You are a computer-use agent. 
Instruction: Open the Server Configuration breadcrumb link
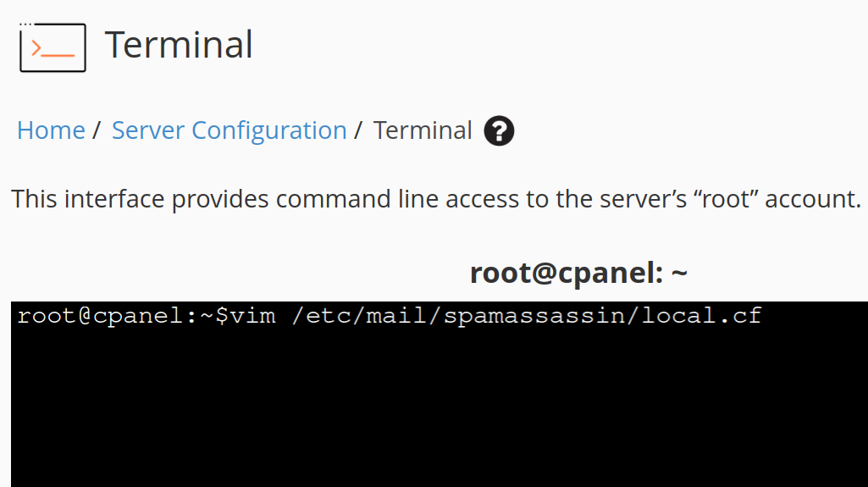[229, 130]
